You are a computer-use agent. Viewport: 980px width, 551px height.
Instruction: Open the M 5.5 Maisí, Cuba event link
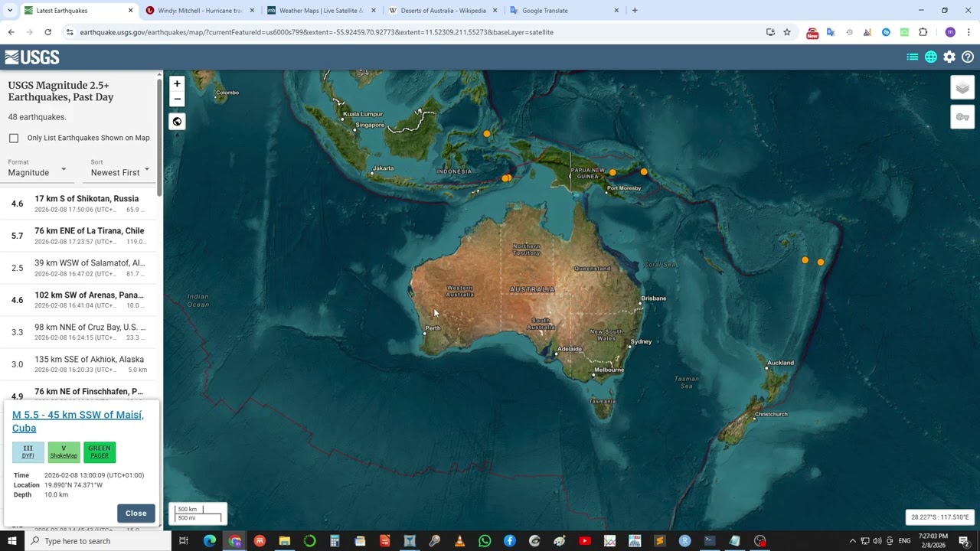tap(77, 421)
